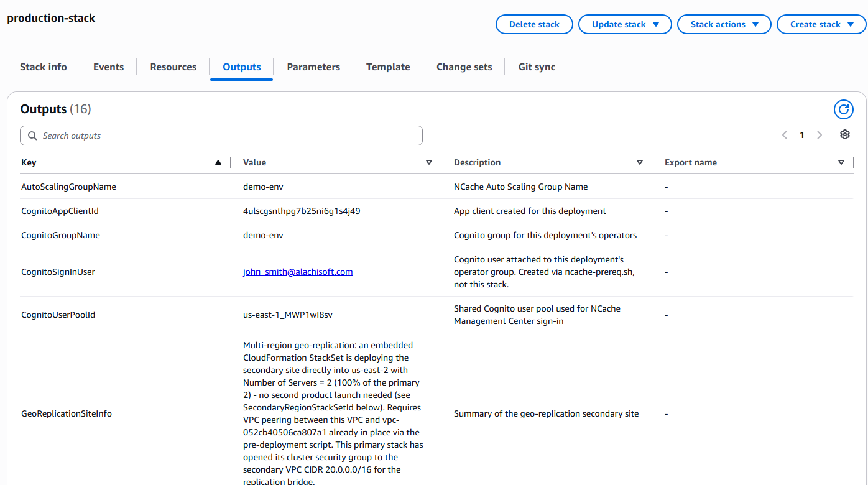Select the CognitoUserPoolId key
The height and width of the screenshot is (485, 868).
[58, 315]
